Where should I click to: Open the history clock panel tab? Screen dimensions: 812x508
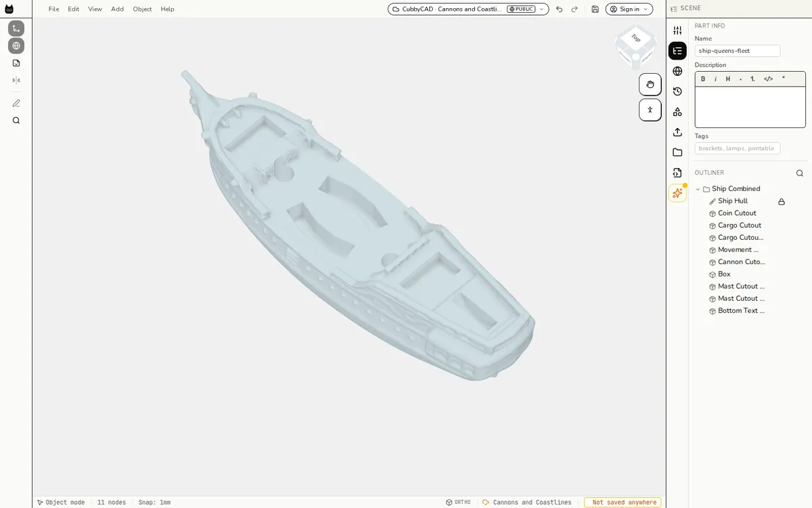click(x=677, y=91)
